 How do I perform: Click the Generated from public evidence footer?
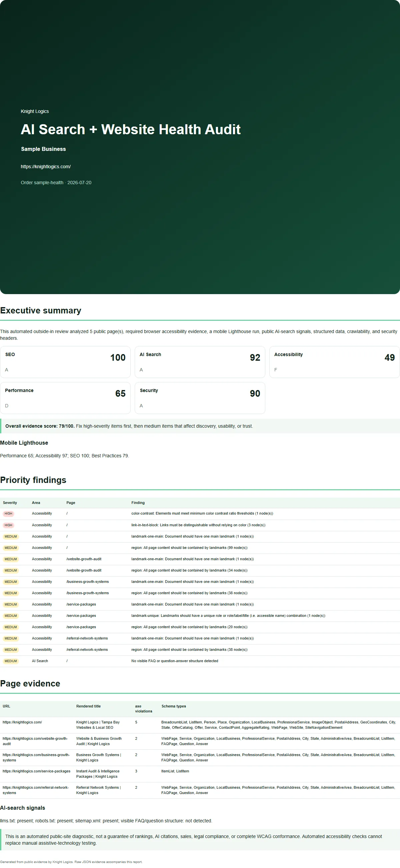(71, 862)
